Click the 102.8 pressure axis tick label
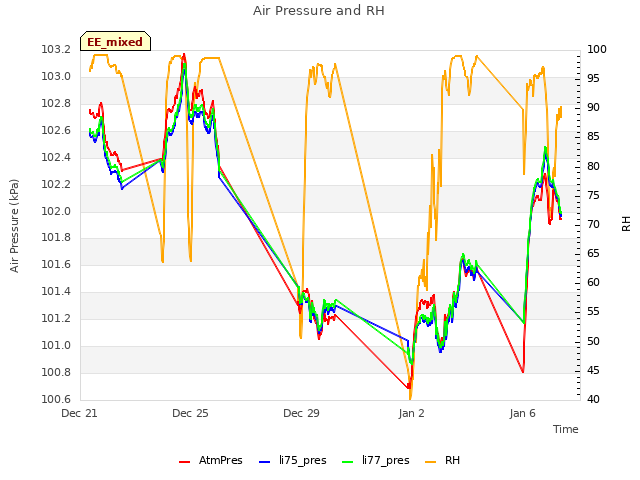Image resolution: width=640 pixels, height=480 pixels. pyautogui.click(x=56, y=104)
